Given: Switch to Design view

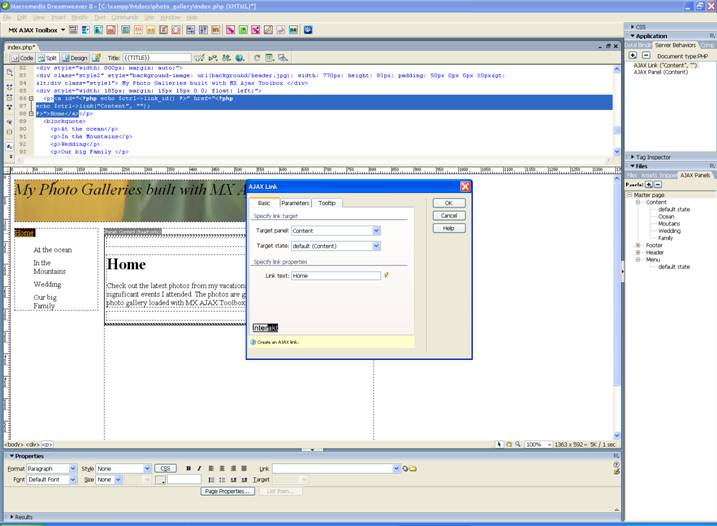Looking at the screenshot, I should coord(74,58).
